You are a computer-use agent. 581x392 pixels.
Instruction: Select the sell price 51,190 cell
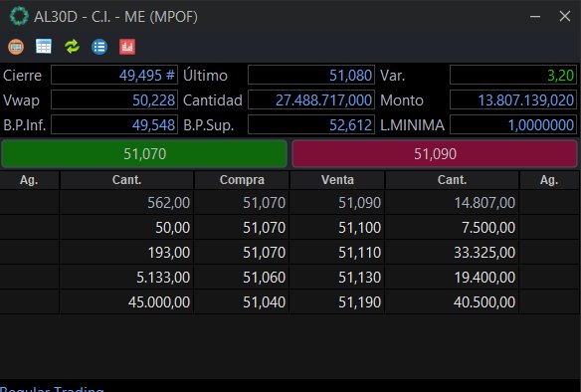tap(337, 302)
